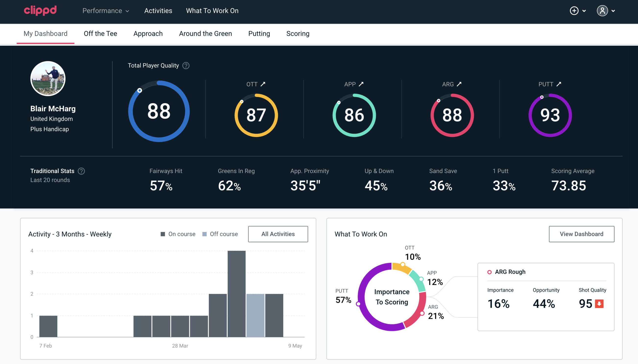638x364 pixels.
Task: Expand the OTT upward trend arrow
Action: click(x=263, y=84)
